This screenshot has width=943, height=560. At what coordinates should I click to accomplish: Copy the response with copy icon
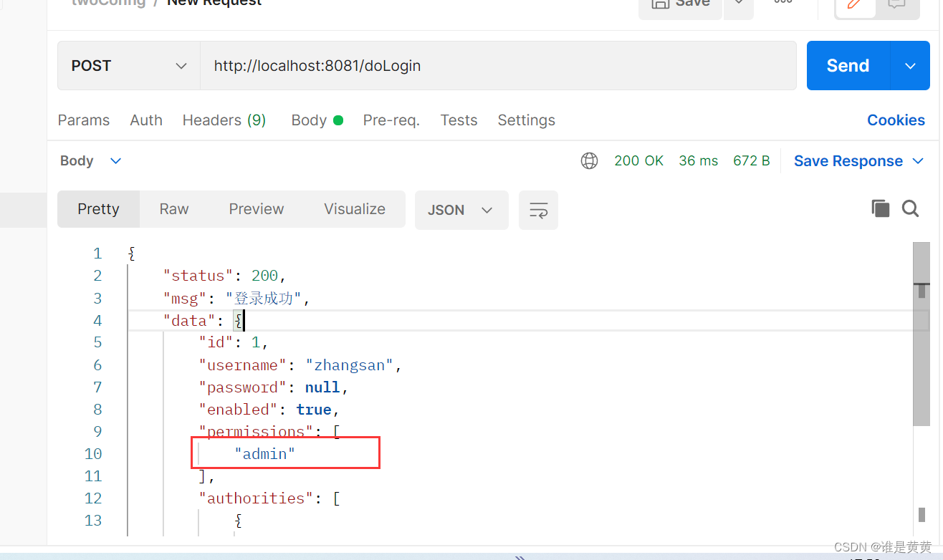click(x=881, y=208)
